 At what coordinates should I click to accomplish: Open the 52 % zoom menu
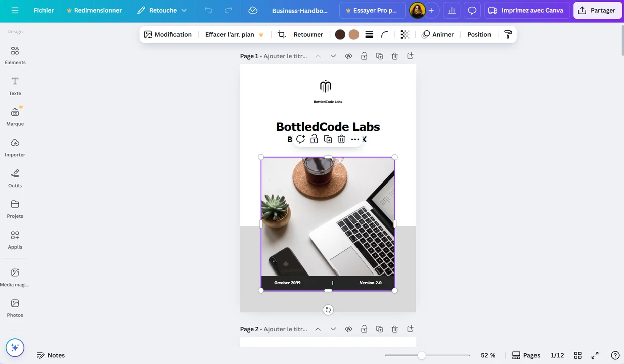pos(488,355)
